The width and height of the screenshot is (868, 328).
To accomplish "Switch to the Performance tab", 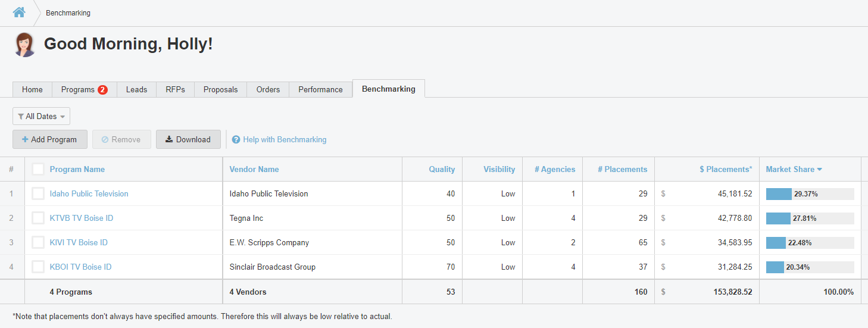I will click(320, 89).
